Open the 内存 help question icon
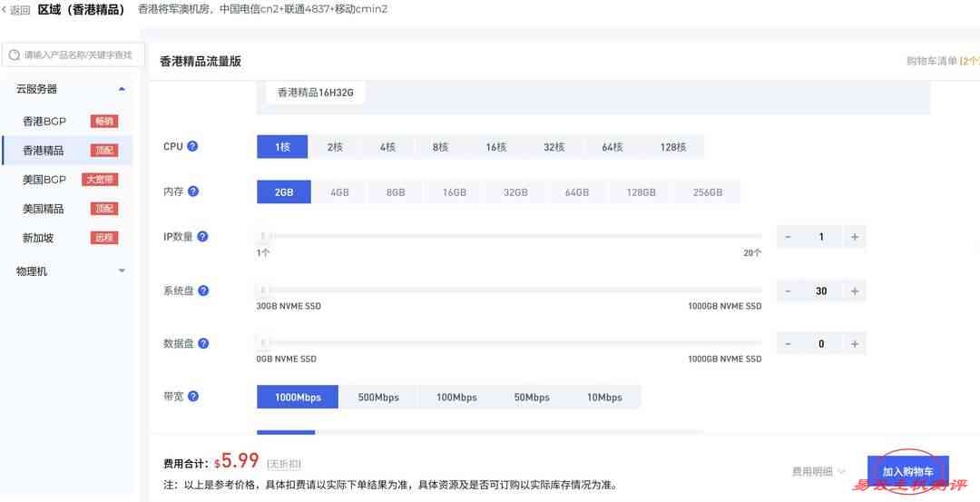Viewport: 980px width, 502px height. coord(193,192)
